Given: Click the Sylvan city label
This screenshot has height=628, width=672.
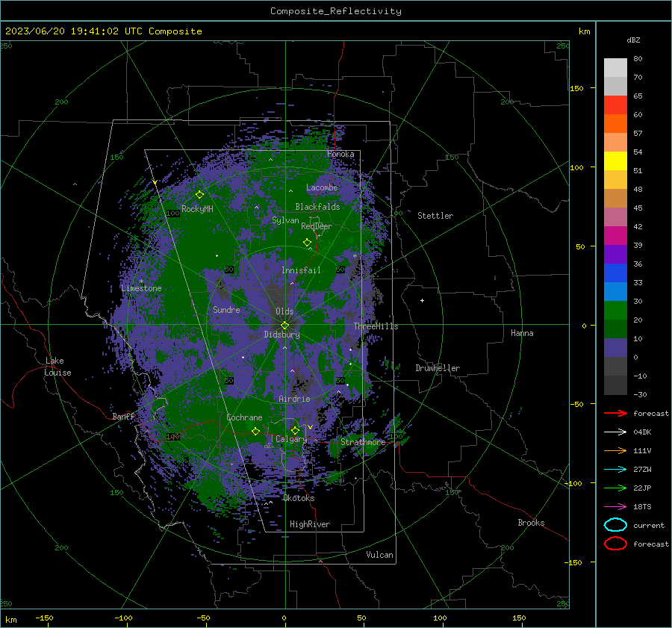Looking at the screenshot, I should [x=285, y=220].
